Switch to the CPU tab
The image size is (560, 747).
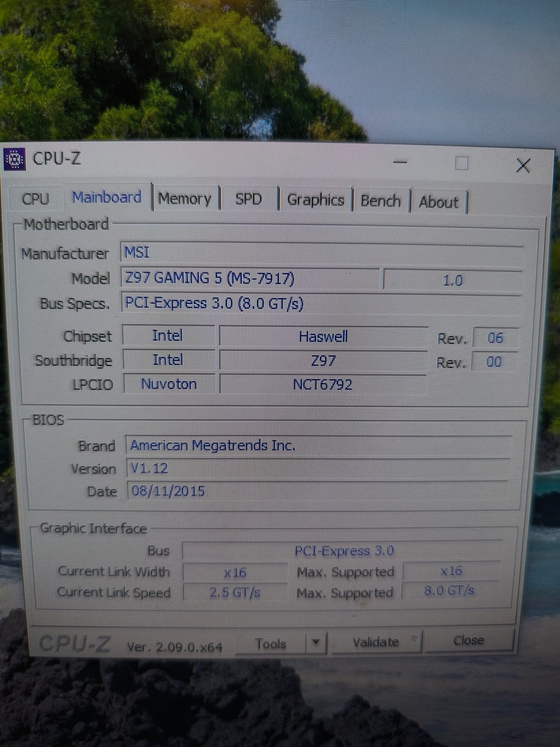[36, 198]
